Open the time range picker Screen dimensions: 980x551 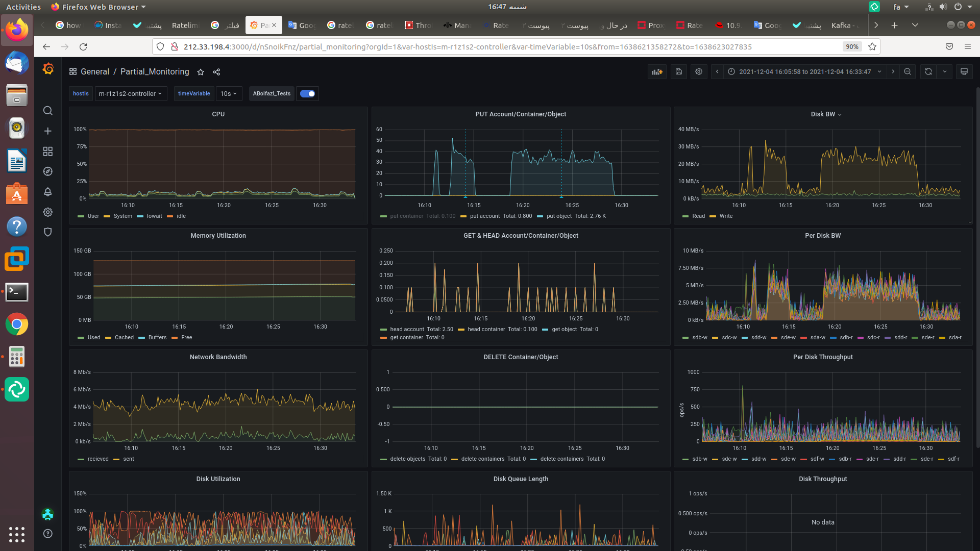tap(805, 72)
